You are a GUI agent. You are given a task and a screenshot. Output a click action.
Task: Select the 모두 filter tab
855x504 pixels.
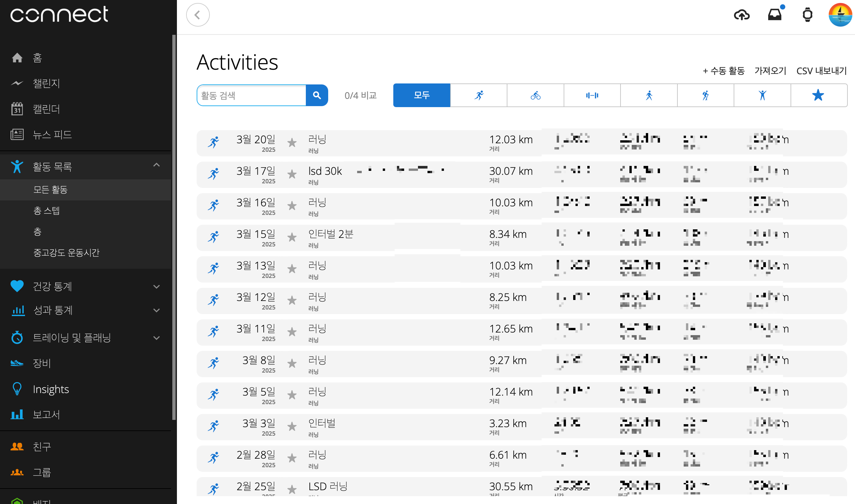[x=421, y=95]
